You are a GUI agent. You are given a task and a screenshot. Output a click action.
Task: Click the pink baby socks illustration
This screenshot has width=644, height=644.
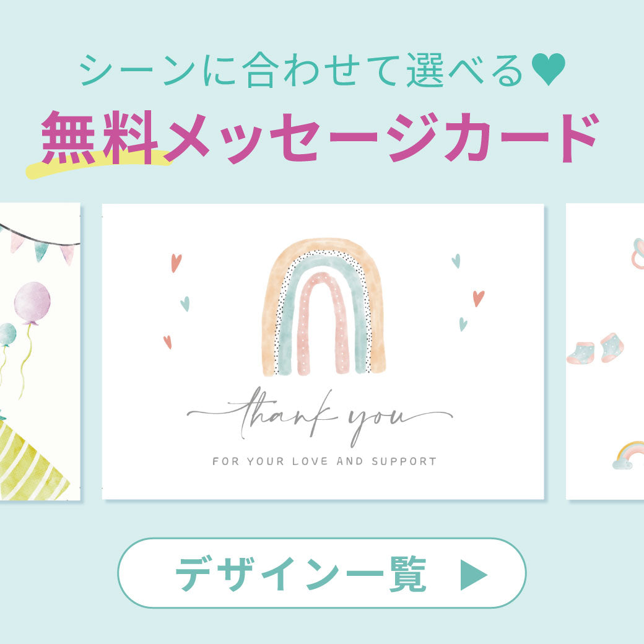(595, 348)
